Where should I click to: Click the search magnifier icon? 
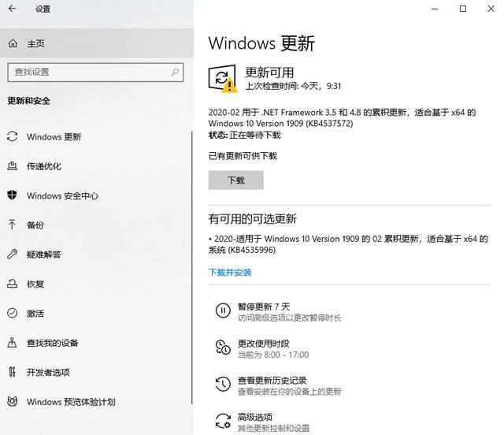pos(175,72)
